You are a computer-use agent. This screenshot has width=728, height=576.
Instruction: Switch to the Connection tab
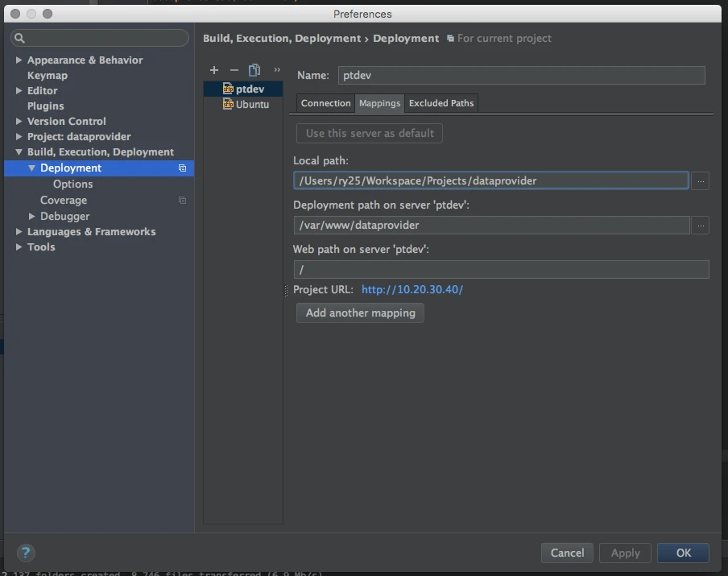pyautogui.click(x=325, y=103)
